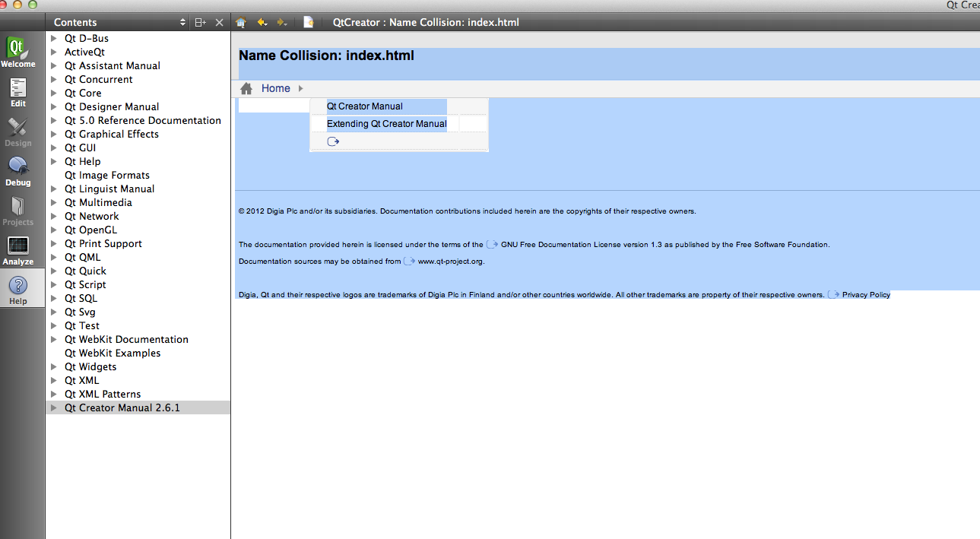The height and width of the screenshot is (539, 980).
Task: Click the add bookmark icon
Action: click(x=308, y=23)
